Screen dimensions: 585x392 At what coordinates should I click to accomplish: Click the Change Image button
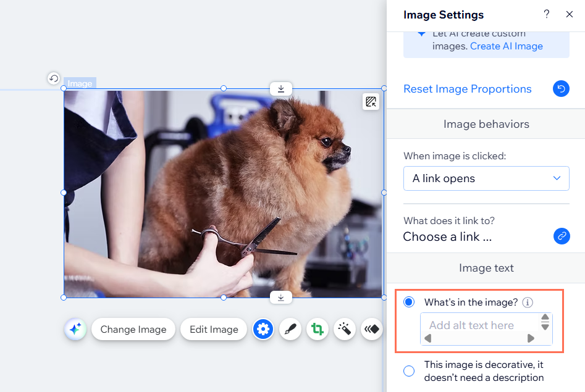[x=133, y=330]
